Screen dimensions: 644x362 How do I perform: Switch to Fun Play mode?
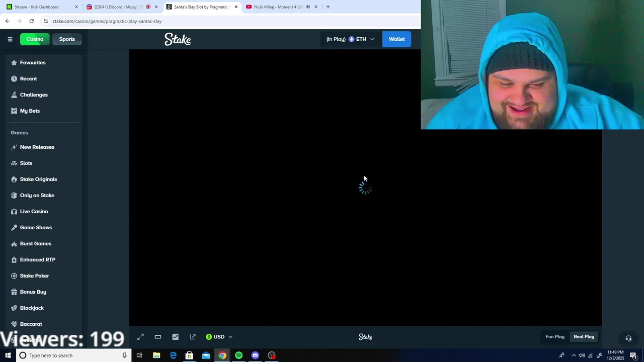(555, 337)
